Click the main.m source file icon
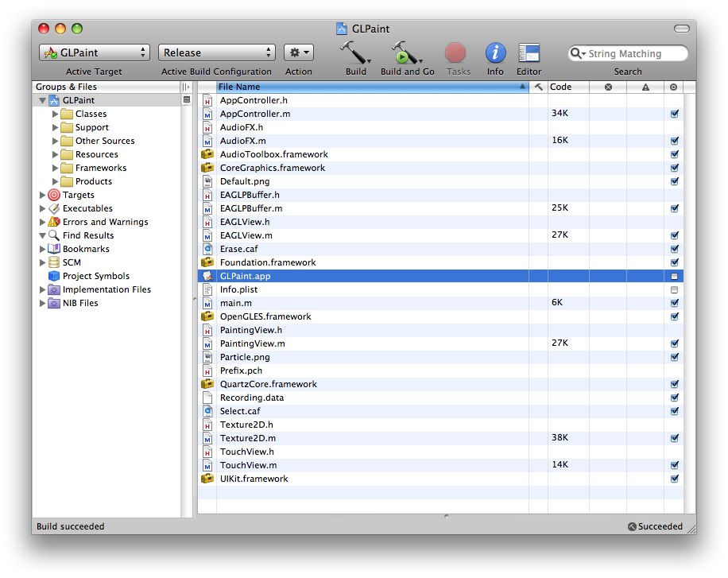Screen dimensions: 728x578 tap(207, 303)
